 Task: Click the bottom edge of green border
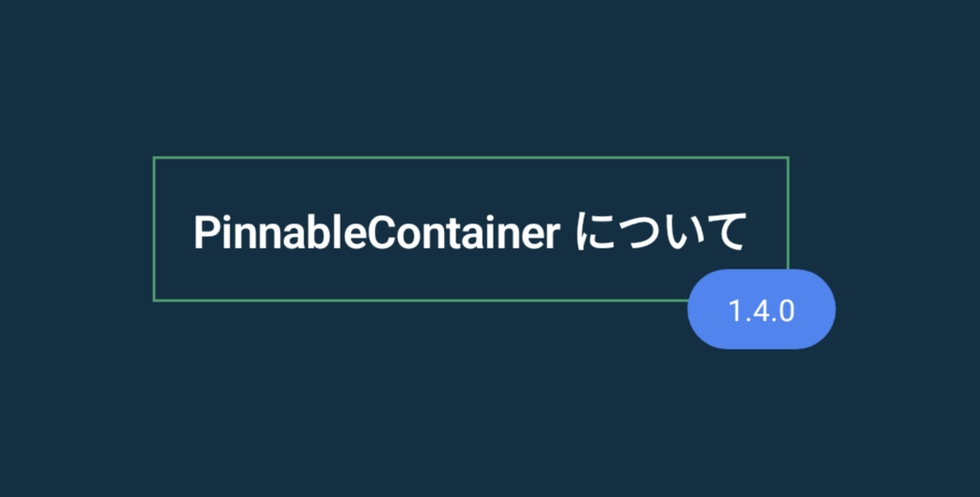click(x=421, y=300)
